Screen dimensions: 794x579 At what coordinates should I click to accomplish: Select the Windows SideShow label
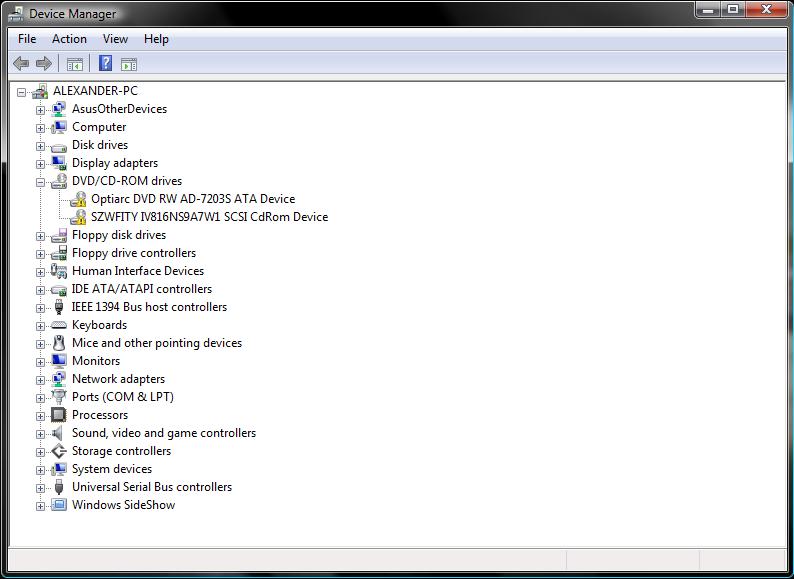point(123,505)
